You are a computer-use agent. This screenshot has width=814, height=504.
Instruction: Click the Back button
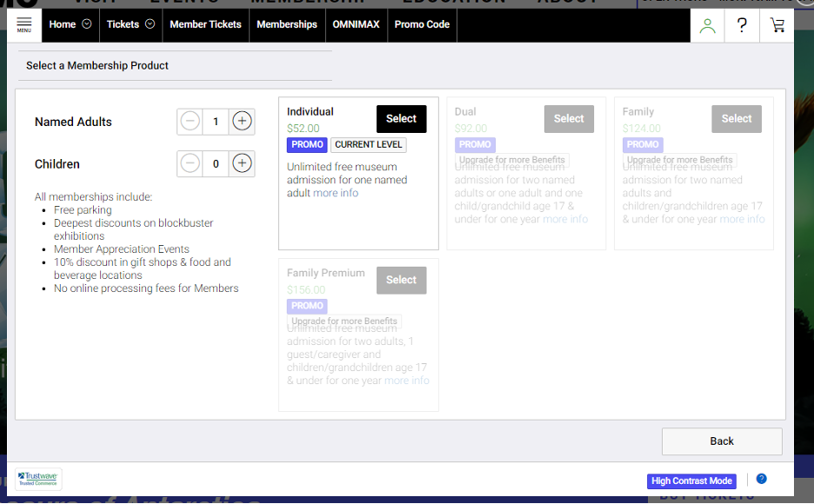[722, 441]
